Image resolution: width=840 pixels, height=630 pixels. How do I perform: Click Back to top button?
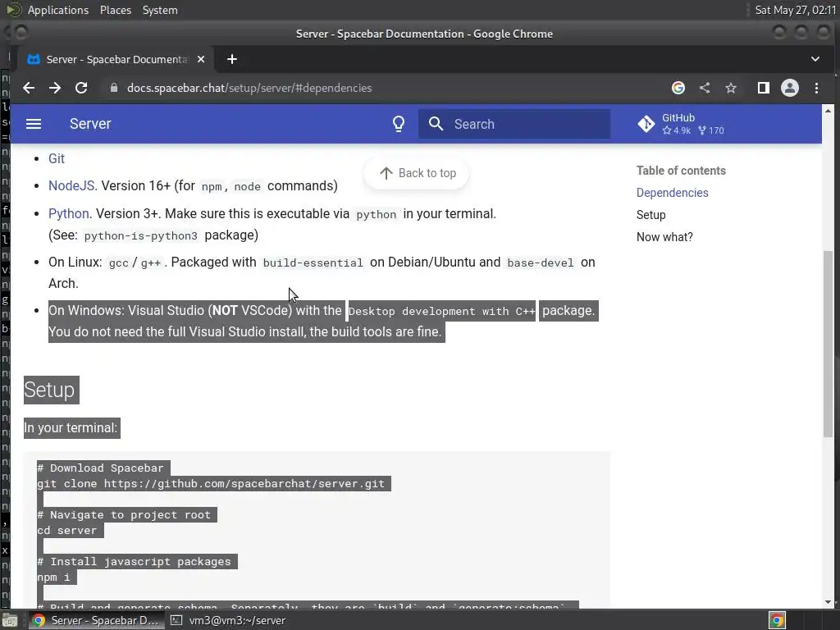tap(418, 173)
